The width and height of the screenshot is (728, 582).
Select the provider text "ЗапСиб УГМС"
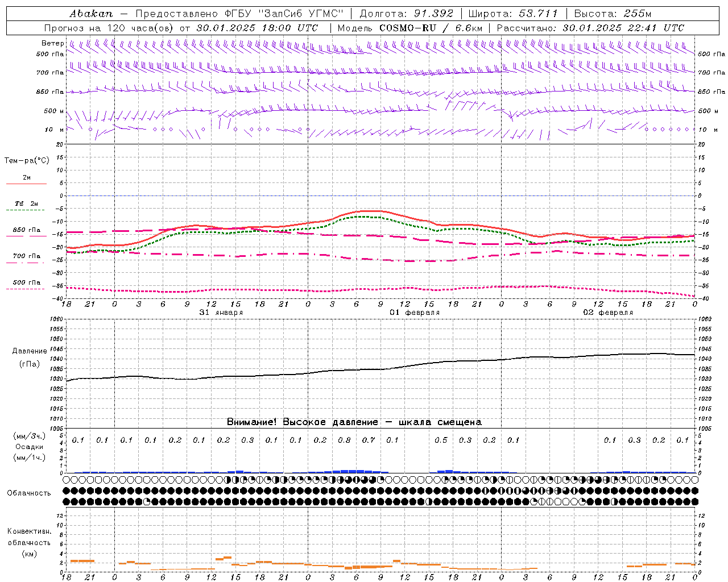point(300,13)
